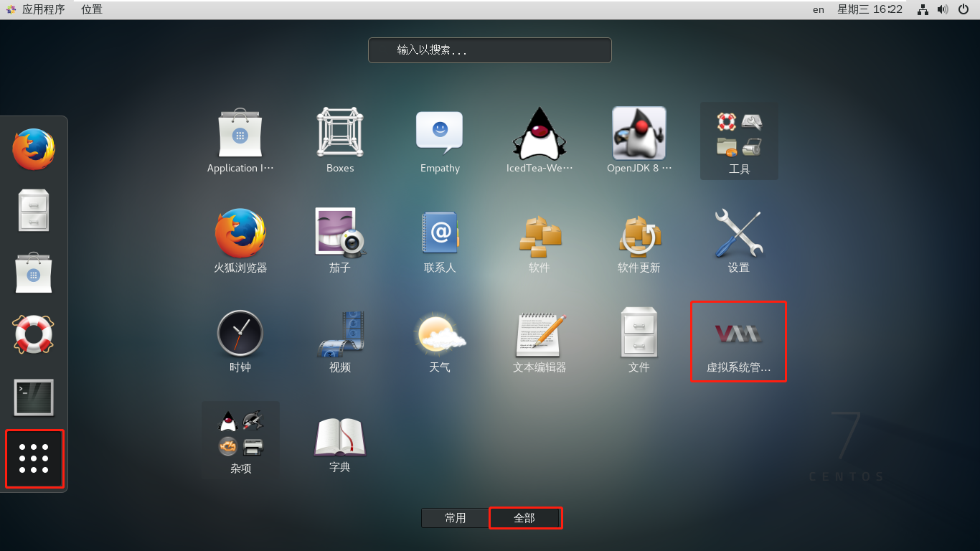This screenshot has height=551, width=980.
Task: Switch to the 常用 (Frequent) view
Action: [x=455, y=518]
